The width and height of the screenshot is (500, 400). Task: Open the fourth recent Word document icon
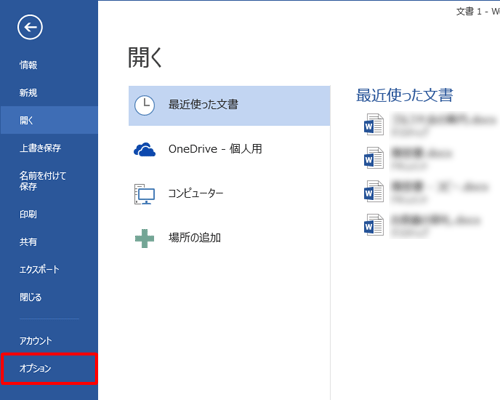coord(374,225)
